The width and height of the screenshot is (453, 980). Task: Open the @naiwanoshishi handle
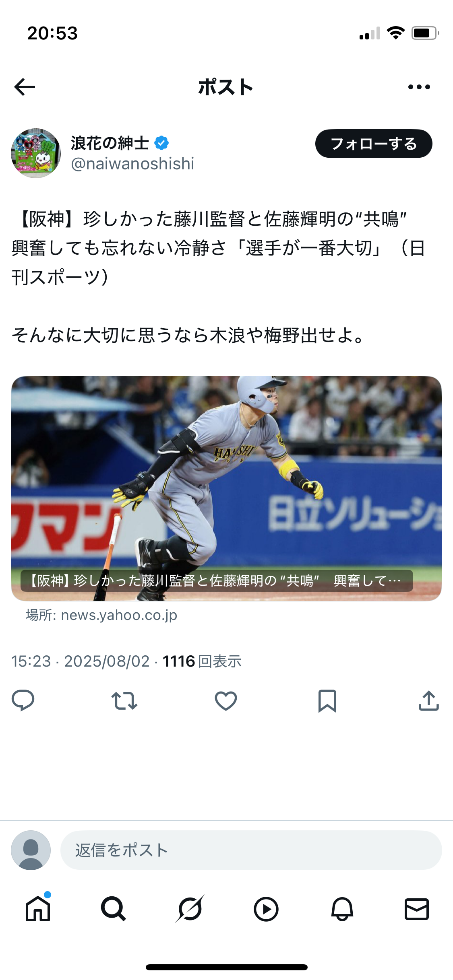(x=132, y=164)
